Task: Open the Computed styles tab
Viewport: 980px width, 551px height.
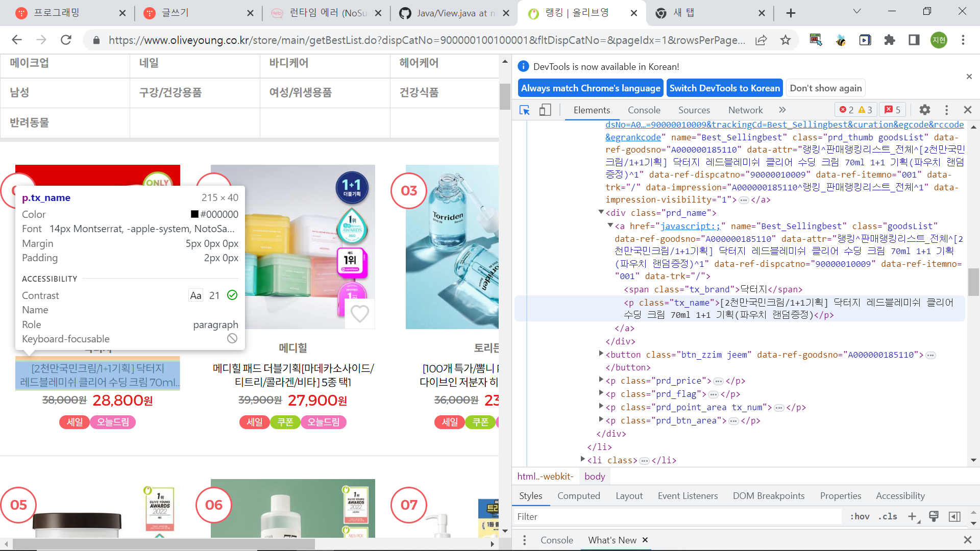Action: pos(578,495)
